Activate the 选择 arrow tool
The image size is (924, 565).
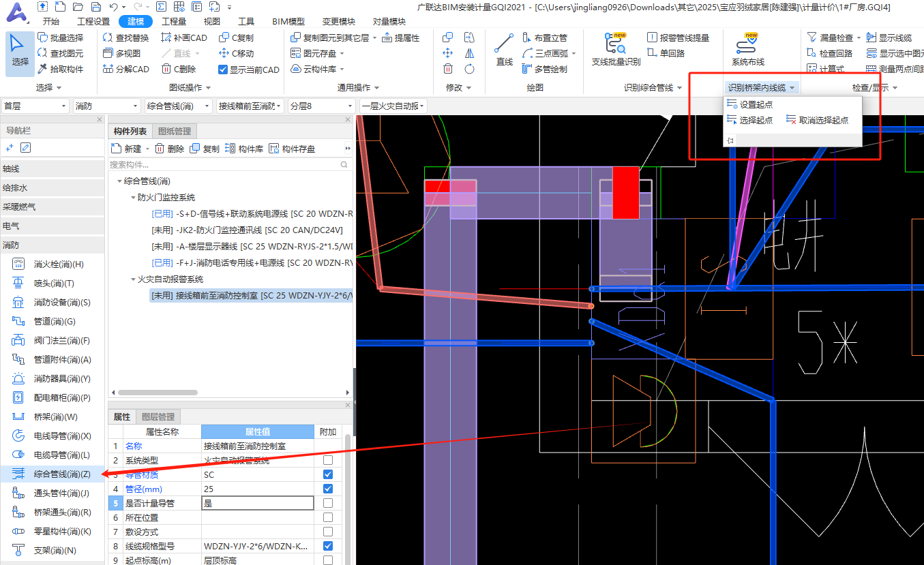pos(20,53)
